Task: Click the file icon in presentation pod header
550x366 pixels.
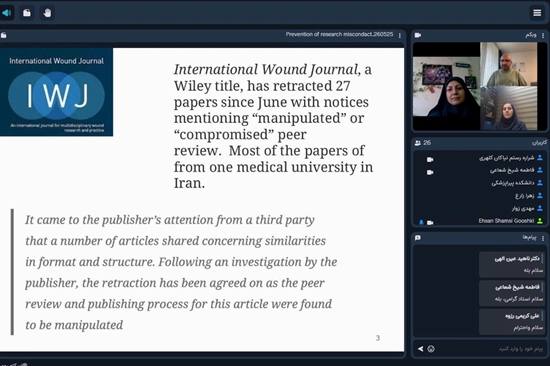Action: point(4,35)
